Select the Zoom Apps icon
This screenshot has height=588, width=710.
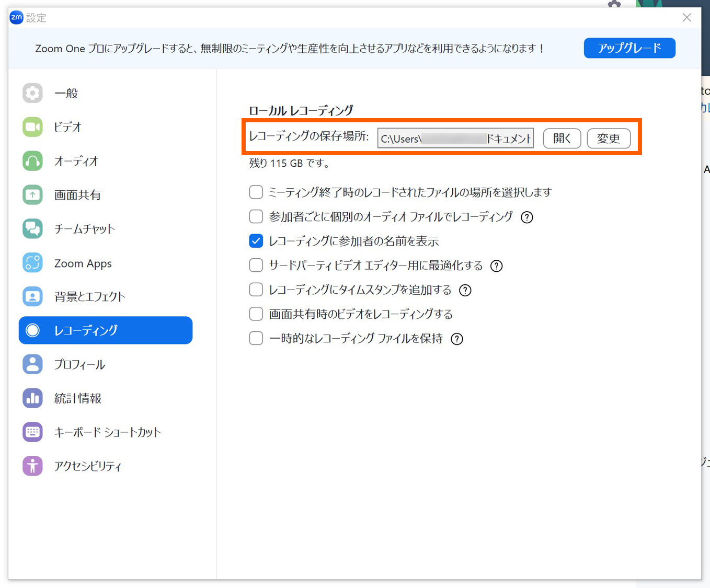tap(32, 263)
